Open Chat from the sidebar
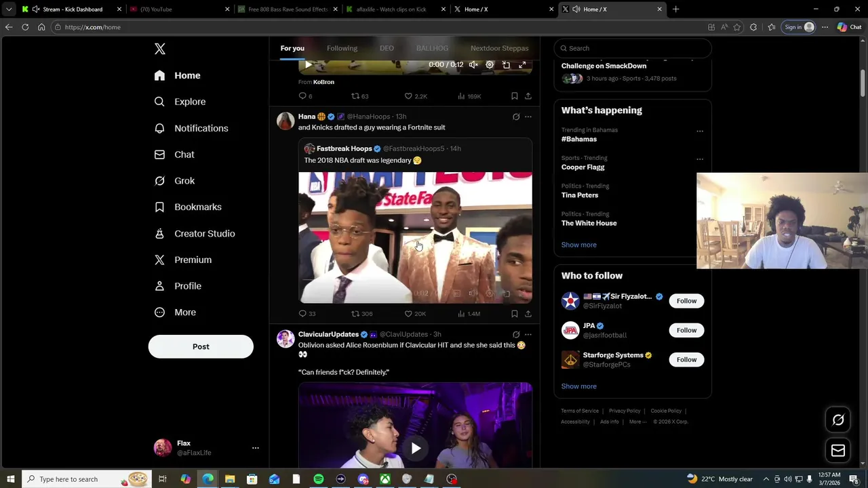The width and height of the screenshot is (868, 488). 174,155
